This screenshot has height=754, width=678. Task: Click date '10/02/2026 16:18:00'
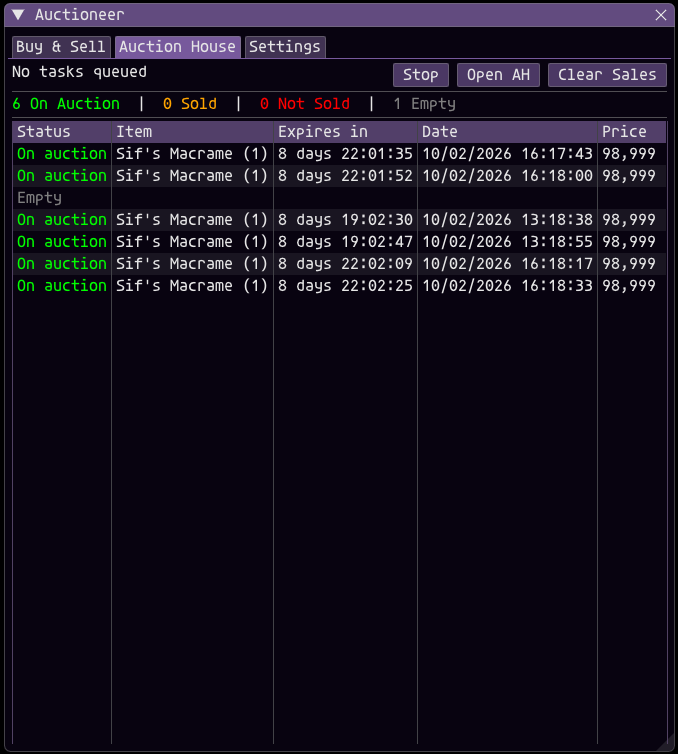pyautogui.click(x=507, y=176)
